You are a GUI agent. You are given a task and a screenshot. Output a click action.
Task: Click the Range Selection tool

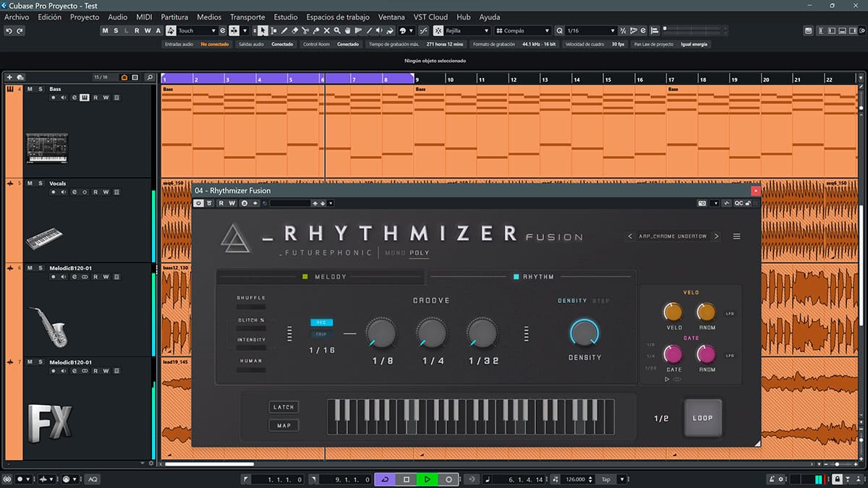pos(274,30)
